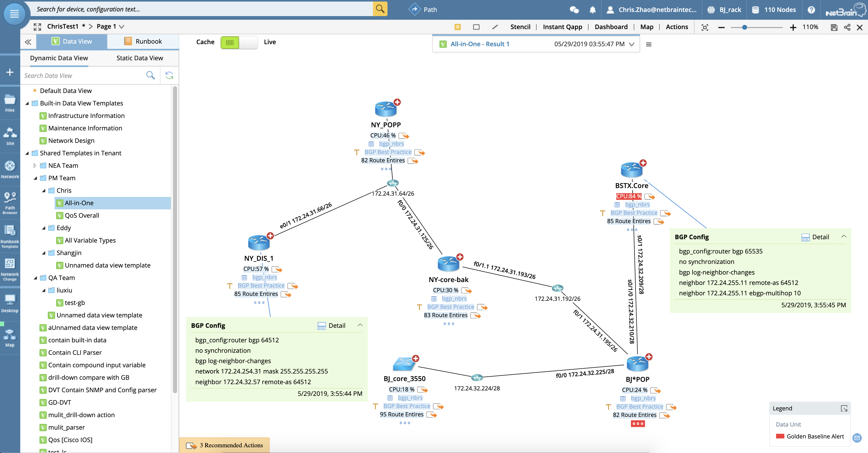Switch to the Data View tab

click(x=72, y=42)
